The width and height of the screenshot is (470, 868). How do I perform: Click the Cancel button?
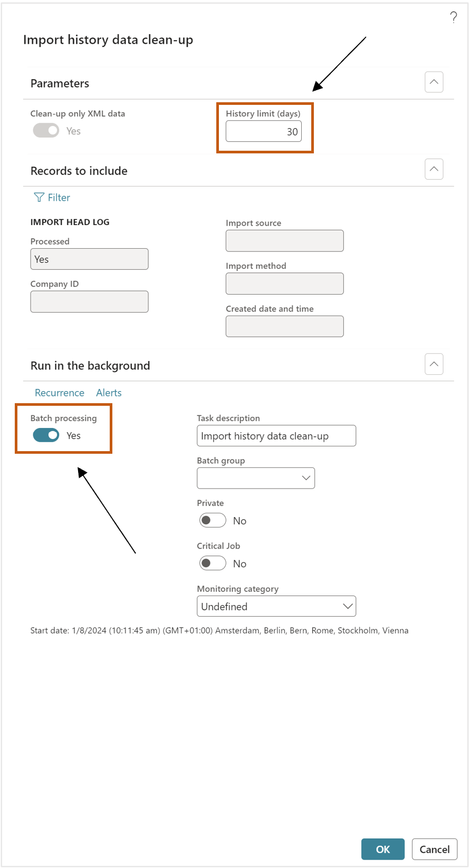(x=435, y=849)
